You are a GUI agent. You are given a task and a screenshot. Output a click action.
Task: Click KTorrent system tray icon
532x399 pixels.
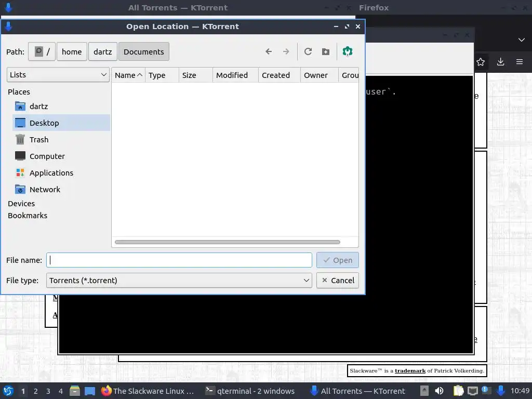(500, 391)
